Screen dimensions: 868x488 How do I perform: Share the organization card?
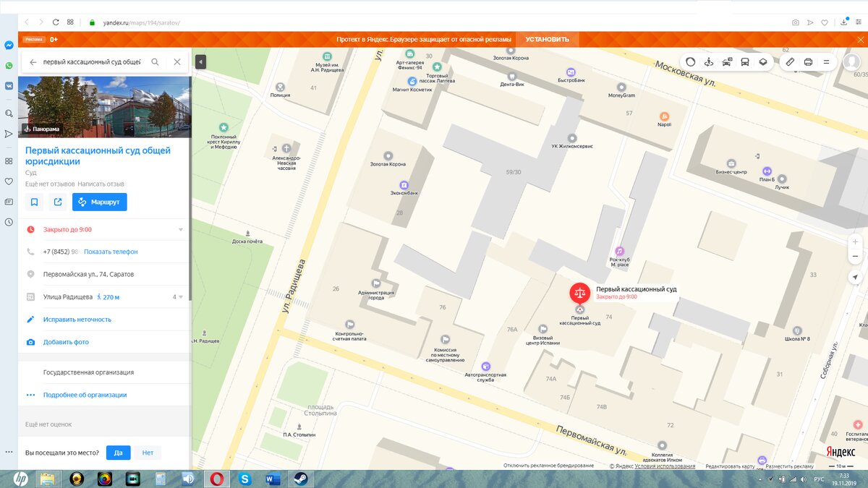[x=58, y=202]
